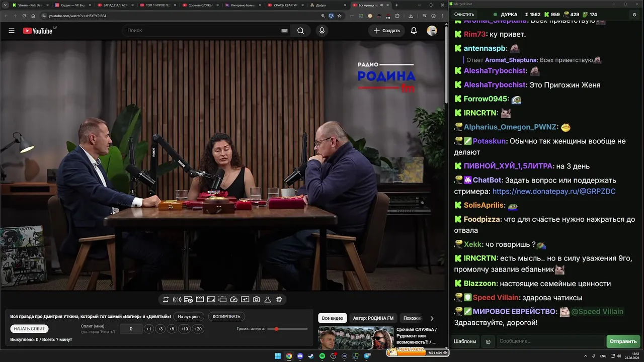
Task: Click 'КОПИРОВАТЬ' button
Action: tap(226, 317)
